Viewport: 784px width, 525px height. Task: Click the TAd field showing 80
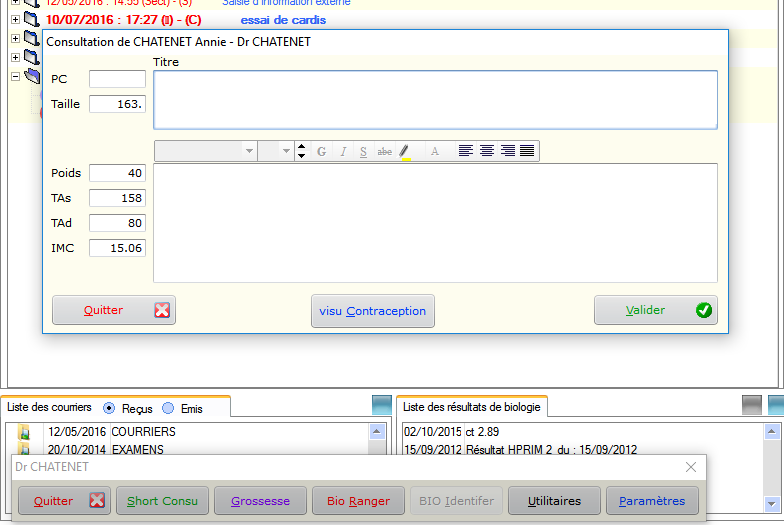pyautogui.click(x=118, y=223)
